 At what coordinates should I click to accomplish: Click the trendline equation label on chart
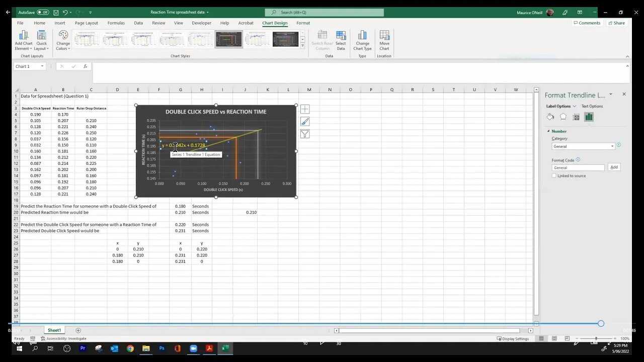(x=184, y=145)
